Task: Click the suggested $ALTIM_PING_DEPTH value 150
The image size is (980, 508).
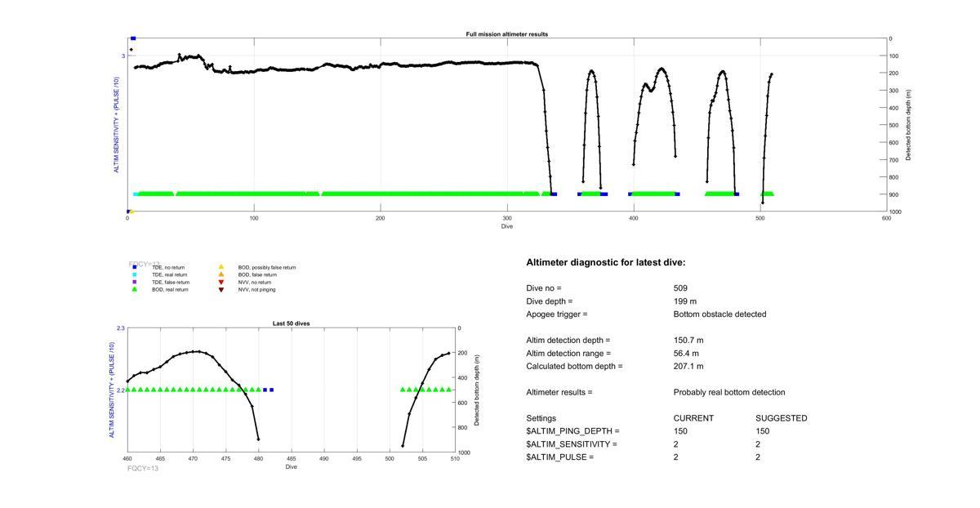Action: (763, 431)
